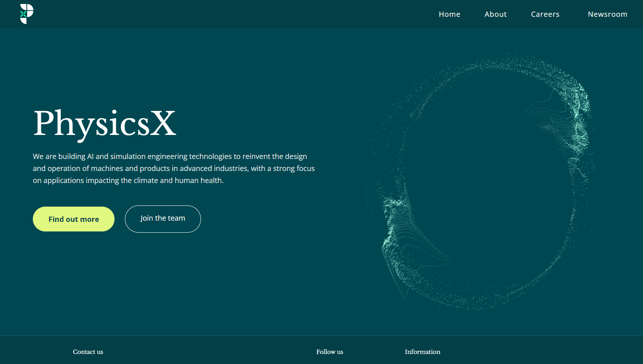Go to the About page

[x=495, y=14]
